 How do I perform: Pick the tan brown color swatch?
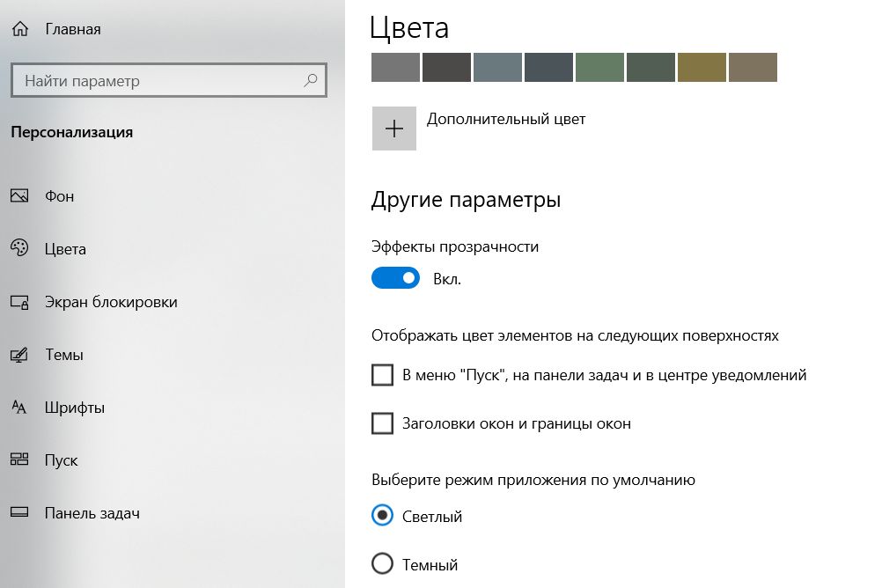tap(753, 67)
